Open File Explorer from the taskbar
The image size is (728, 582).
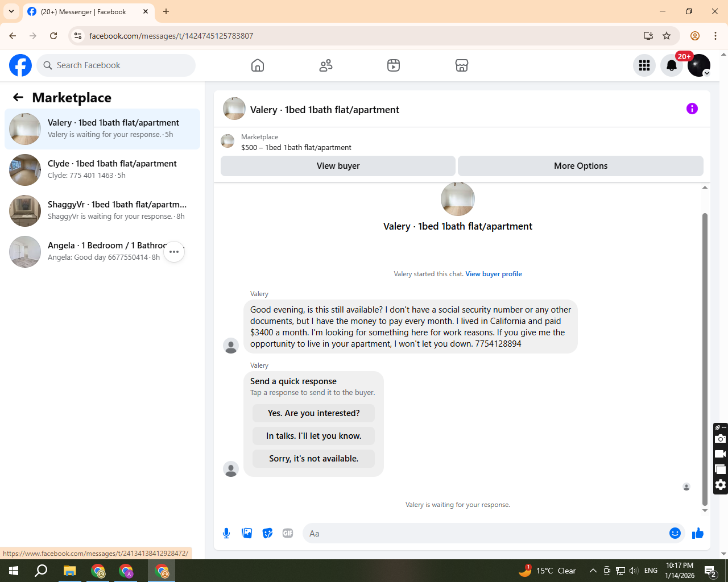[x=69, y=571]
